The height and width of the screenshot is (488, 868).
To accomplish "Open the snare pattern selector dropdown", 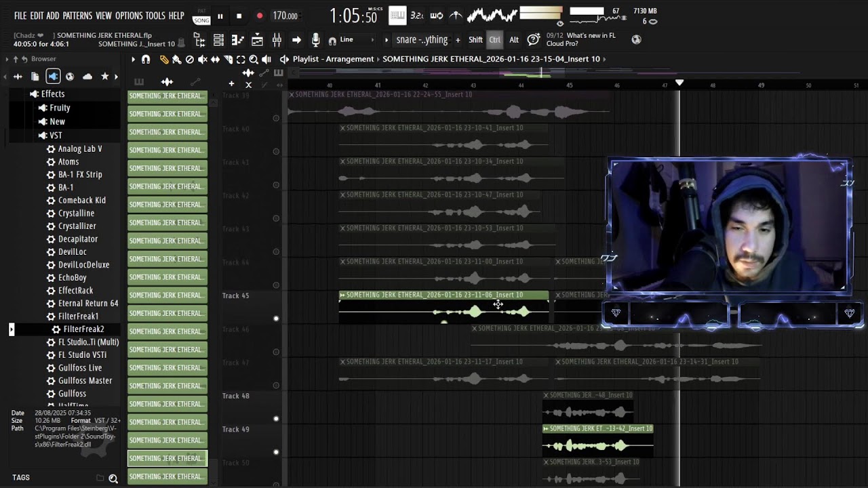I will tap(422, 40).
